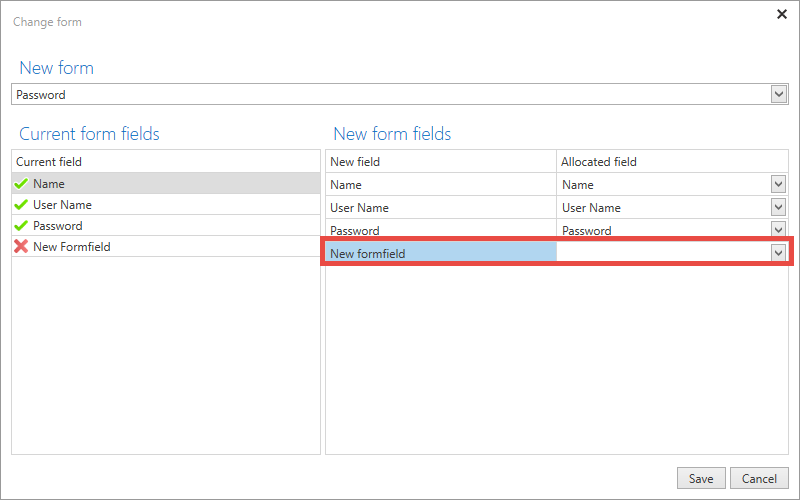Expand the Name allocated field dropdown
Viewport: 800px width, 500px height.
click(778, 184)
